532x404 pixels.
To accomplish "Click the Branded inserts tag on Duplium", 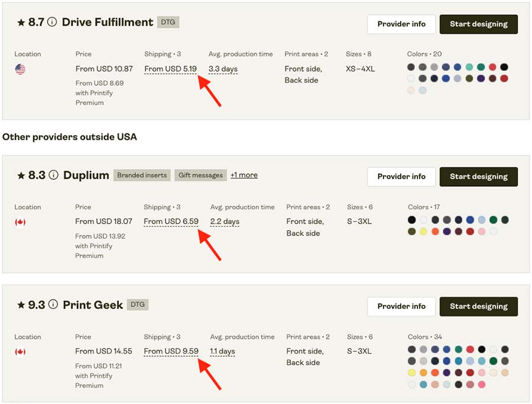I will point(142,175).
